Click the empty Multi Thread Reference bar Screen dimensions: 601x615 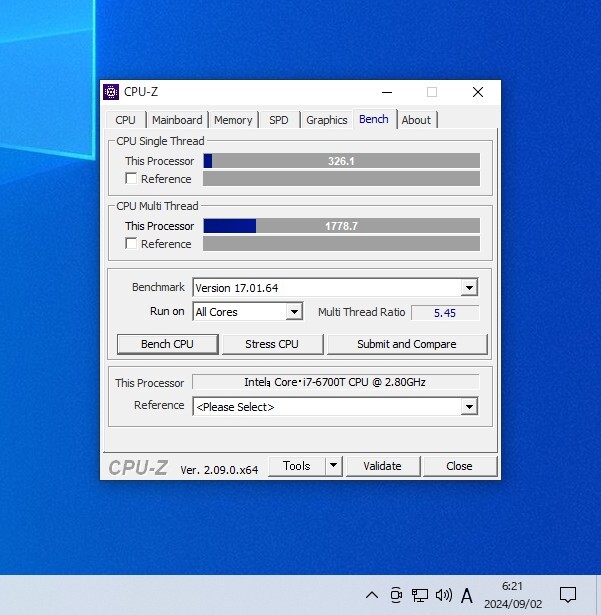(x=341, y=244)
